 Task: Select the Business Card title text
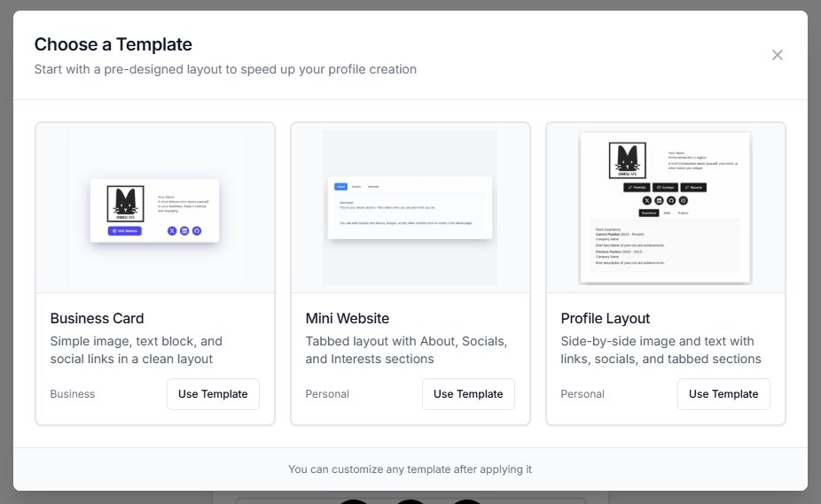[97, 318]
